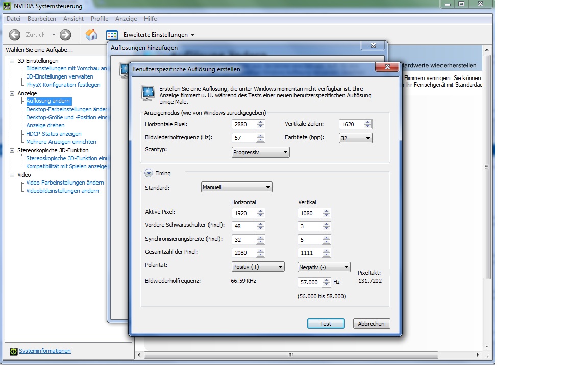Screen dimensions: 588x365
Task: Collapse Stereoskopische 3D-Funktion tree node
Action: click(12, 150)
